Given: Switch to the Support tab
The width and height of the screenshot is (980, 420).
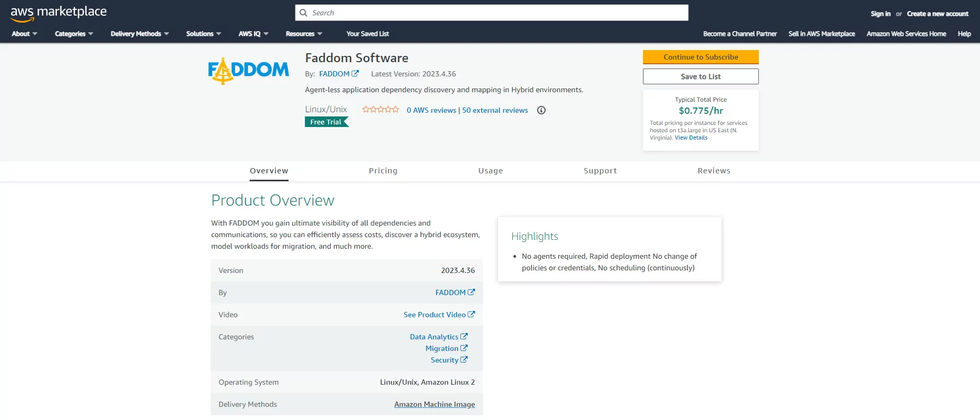Looking at the screenshot, I should click(x=600, y=171).
